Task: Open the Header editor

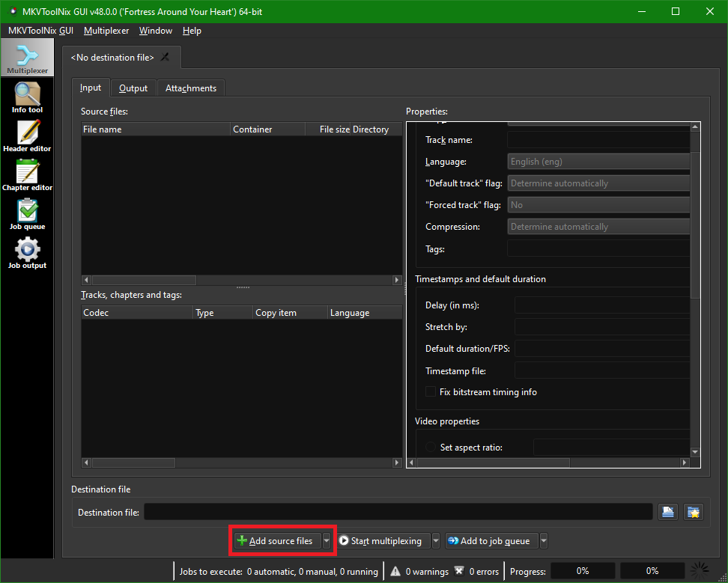Action: 27,136
